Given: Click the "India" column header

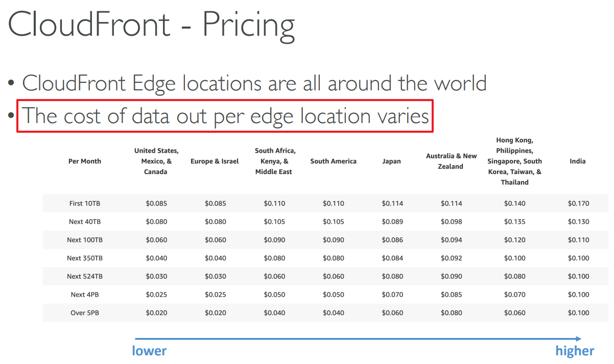Looking at the screenshot, I should point(578,161).
